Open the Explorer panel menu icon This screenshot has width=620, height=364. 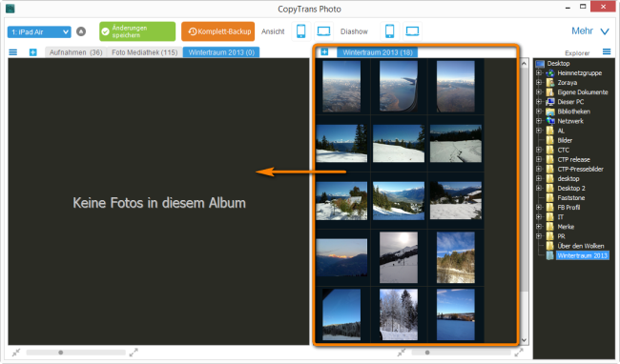607,51
